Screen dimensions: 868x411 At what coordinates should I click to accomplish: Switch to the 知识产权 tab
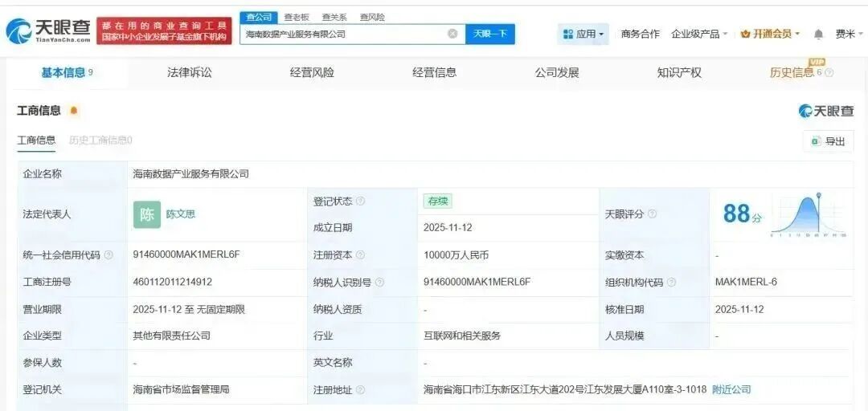click(x=679, y=72)
